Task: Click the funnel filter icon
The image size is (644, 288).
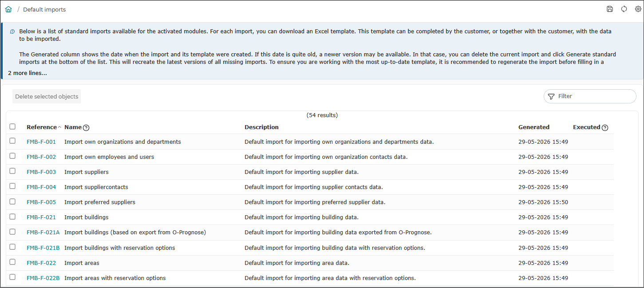Action: click(551, 96)
